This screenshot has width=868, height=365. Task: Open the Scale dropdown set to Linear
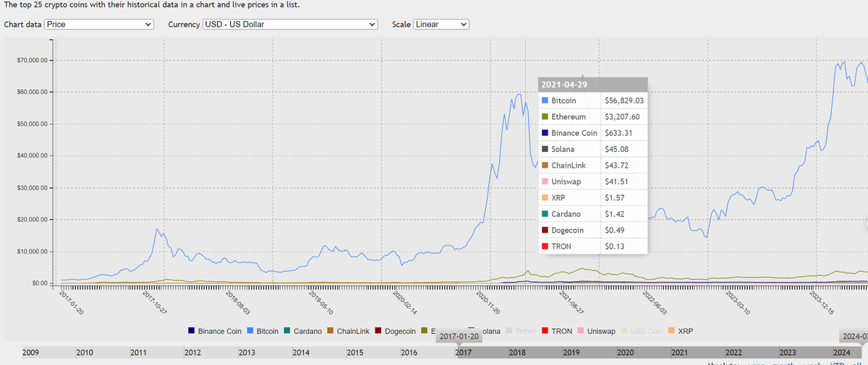tap(441, 25)
